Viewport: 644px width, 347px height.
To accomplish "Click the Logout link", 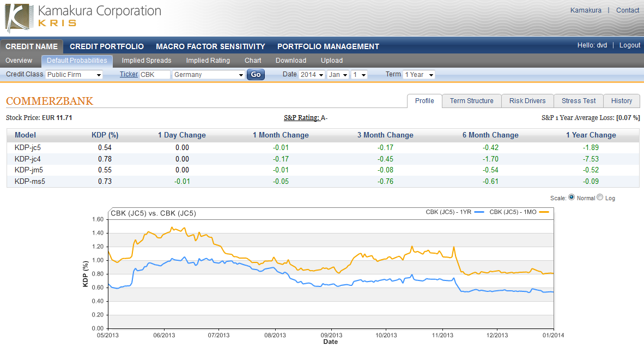I will (x=630, y=45).
